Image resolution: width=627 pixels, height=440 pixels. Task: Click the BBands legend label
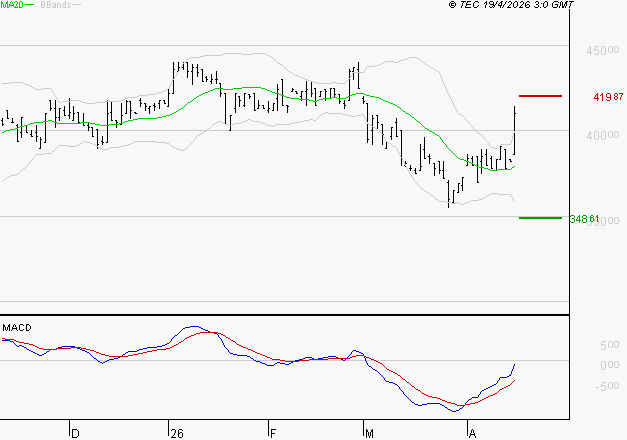tap(56, 5)
